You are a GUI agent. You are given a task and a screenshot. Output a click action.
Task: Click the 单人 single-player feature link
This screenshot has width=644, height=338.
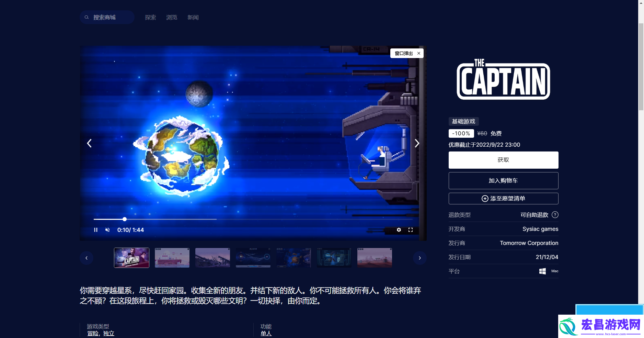pyautogui.click(x=266, y=333)
